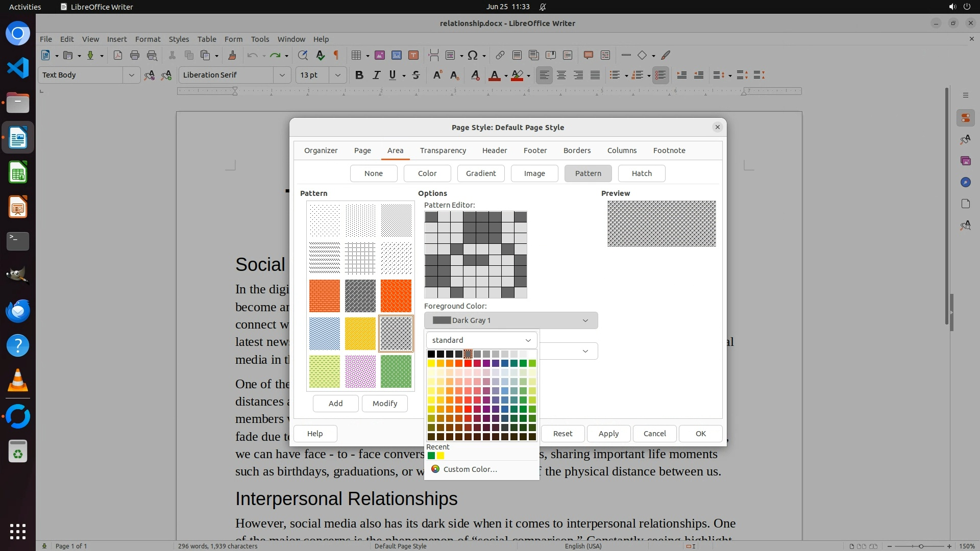The width and height of the screenshot is (980, 551).
Task: Click the Italic formatting icon
Action: (x=376, y=75)
